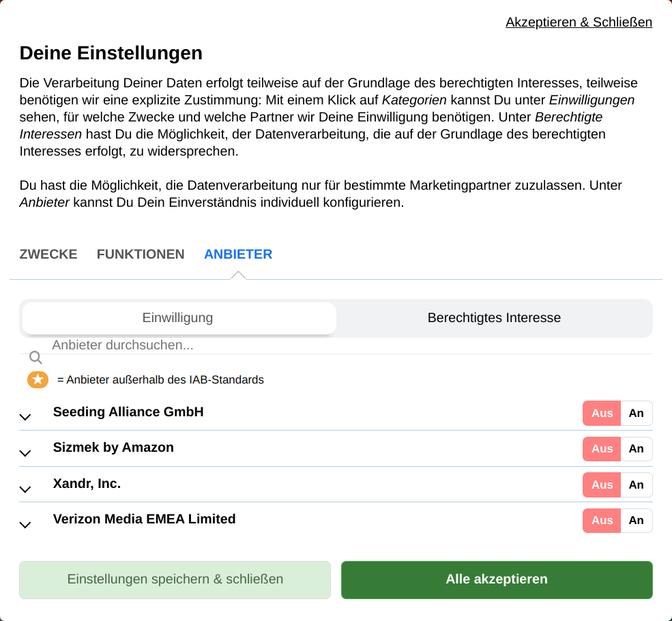The image size is (672, 621).
Task: Click the chevron icon next to Sizmek by Amazon
Action: point(25,453)
